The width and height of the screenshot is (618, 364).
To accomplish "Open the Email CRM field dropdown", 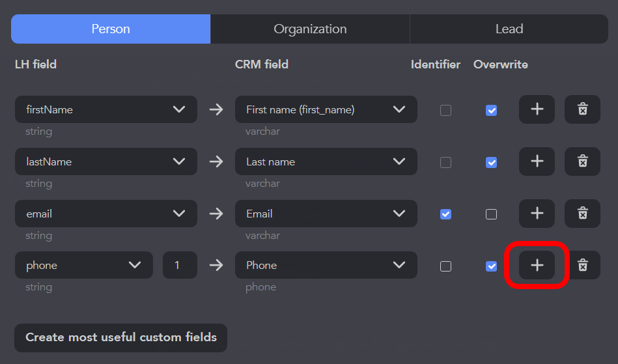I will pyautogui.click(x=326, y=214).
